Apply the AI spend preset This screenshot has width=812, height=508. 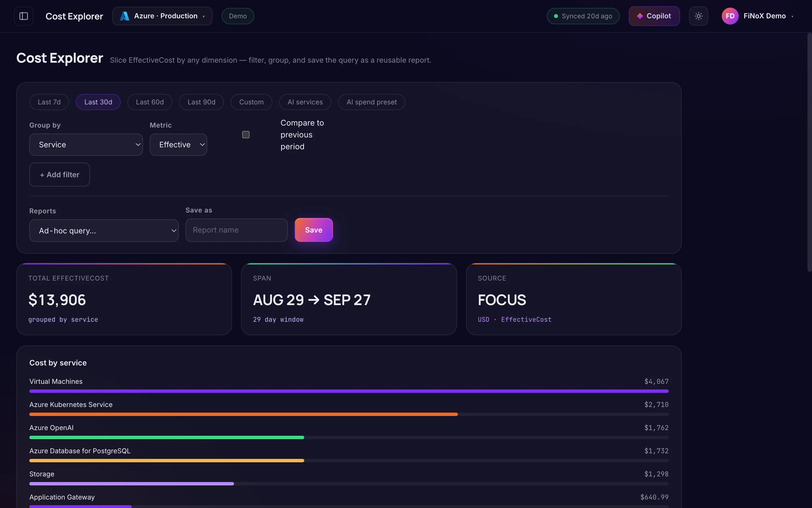pos(371,102)
